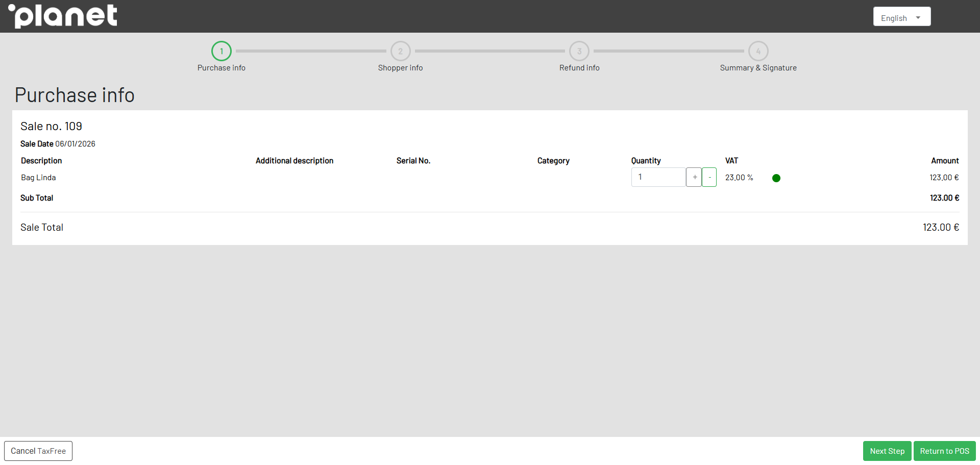Click the Quantity column header

coord(646,161)
